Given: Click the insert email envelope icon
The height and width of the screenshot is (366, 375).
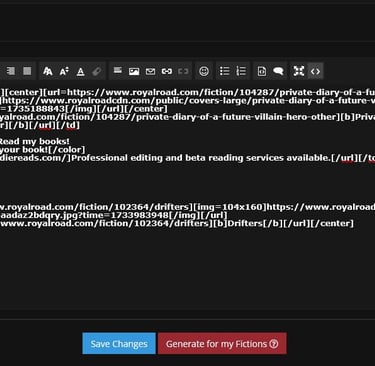Looking at the screenshot, I should point(150,71).
